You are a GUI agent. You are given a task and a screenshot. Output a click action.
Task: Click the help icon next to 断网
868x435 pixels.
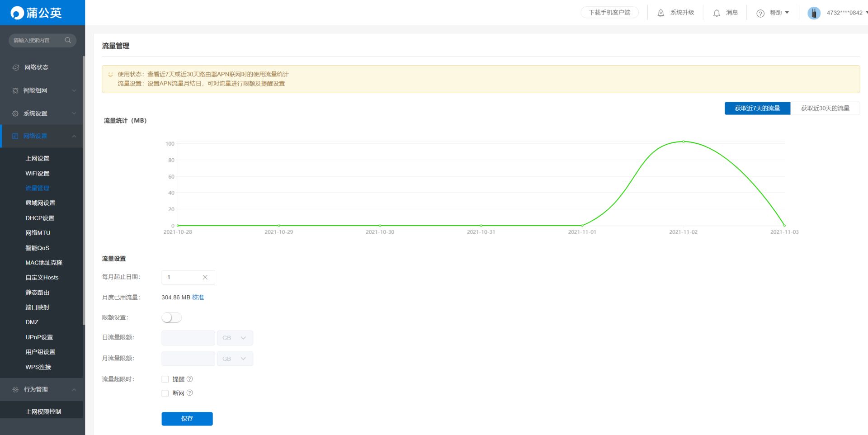click(190, 393)
